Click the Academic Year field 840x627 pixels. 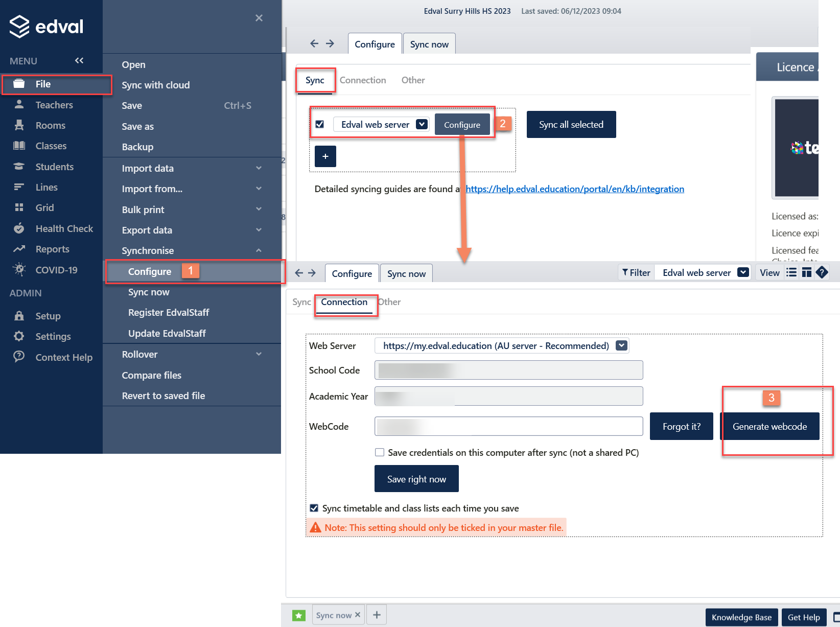pyautogui.click(x=508, y=396)
